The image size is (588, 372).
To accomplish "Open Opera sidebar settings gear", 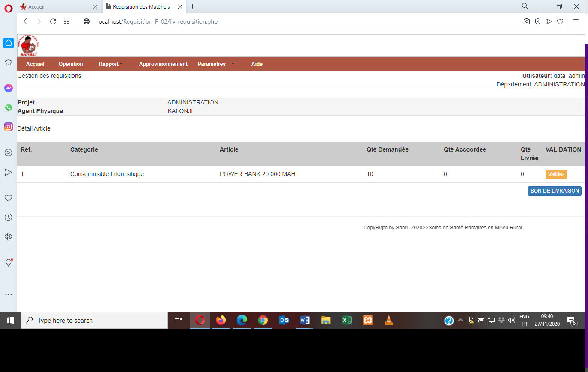I will click(x=8, y=237).
